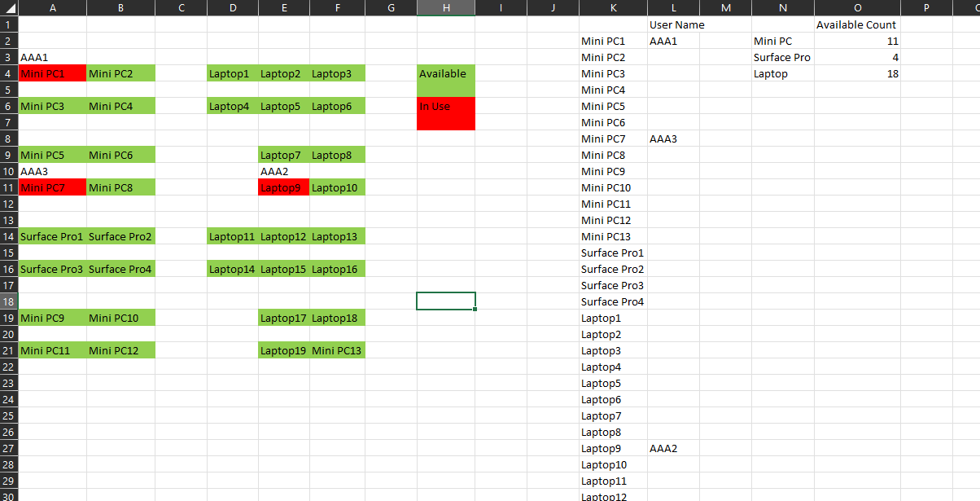This screenshot has width=980, height=501.
Task: Select the Laptop12 cell in column E
Action: (x=284, y=236)
